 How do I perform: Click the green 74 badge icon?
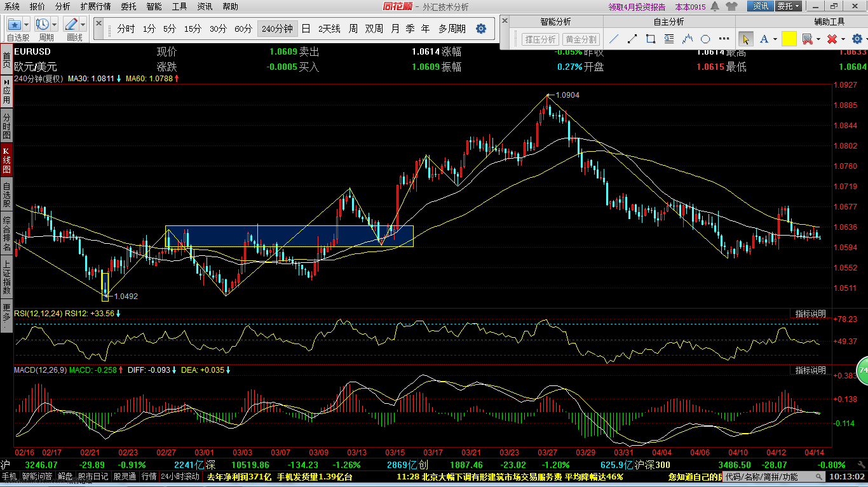click(862, 370)
